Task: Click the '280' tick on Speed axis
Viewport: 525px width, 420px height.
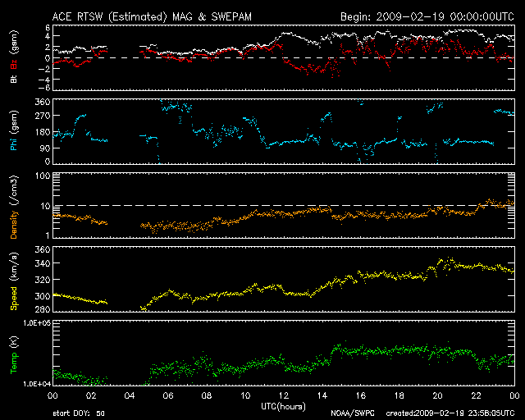Action: point(43,309)
